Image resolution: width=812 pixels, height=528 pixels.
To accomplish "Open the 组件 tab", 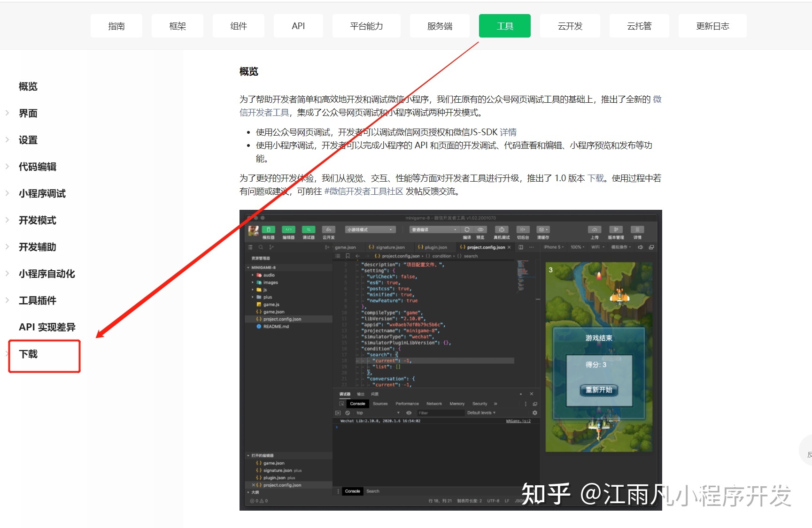I will point(239,26).
